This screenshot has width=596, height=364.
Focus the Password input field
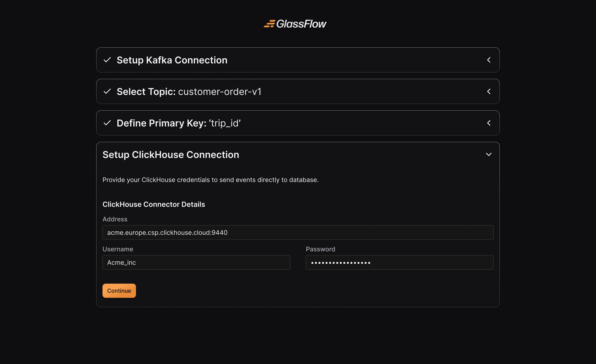(400, 262)
